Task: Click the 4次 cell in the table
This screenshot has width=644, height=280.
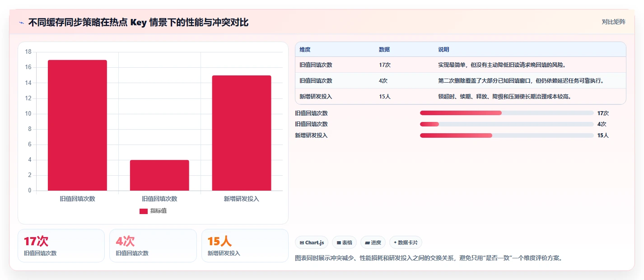Action: [383, 81]
